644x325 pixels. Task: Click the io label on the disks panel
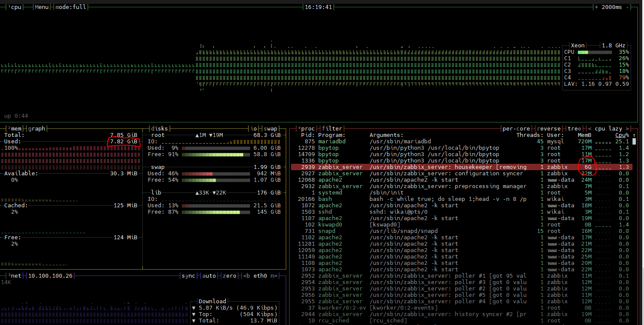click(254, 128)
